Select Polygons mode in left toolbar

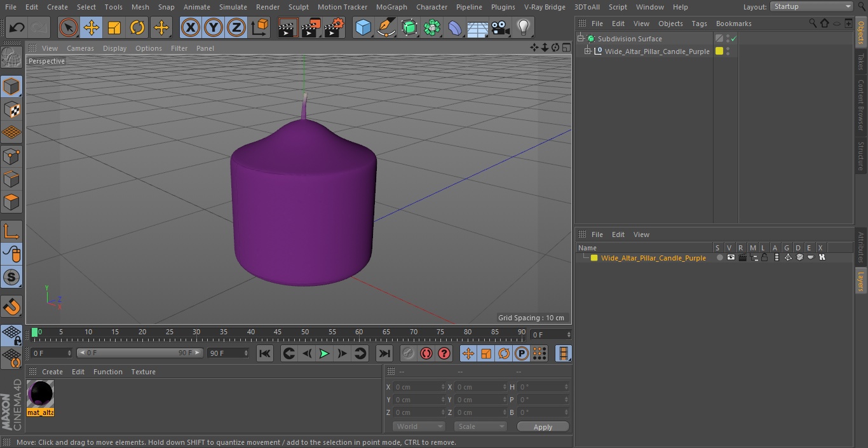[11, 202]
